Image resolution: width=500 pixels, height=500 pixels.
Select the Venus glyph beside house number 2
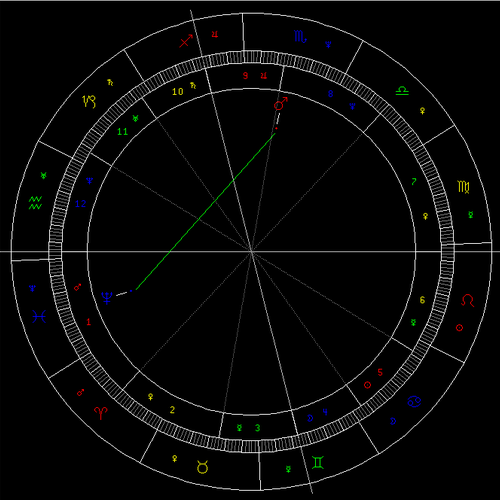151,397
